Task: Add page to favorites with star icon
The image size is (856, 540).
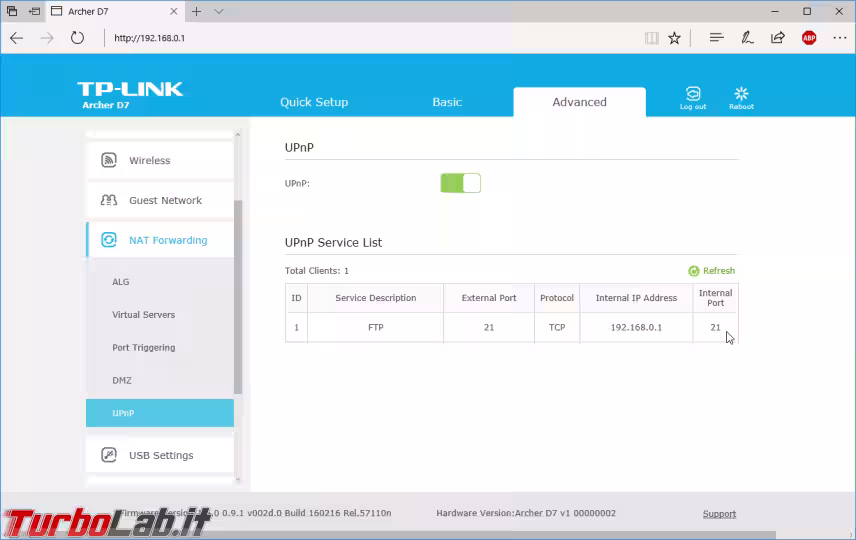Action: [x=674, y=38]
